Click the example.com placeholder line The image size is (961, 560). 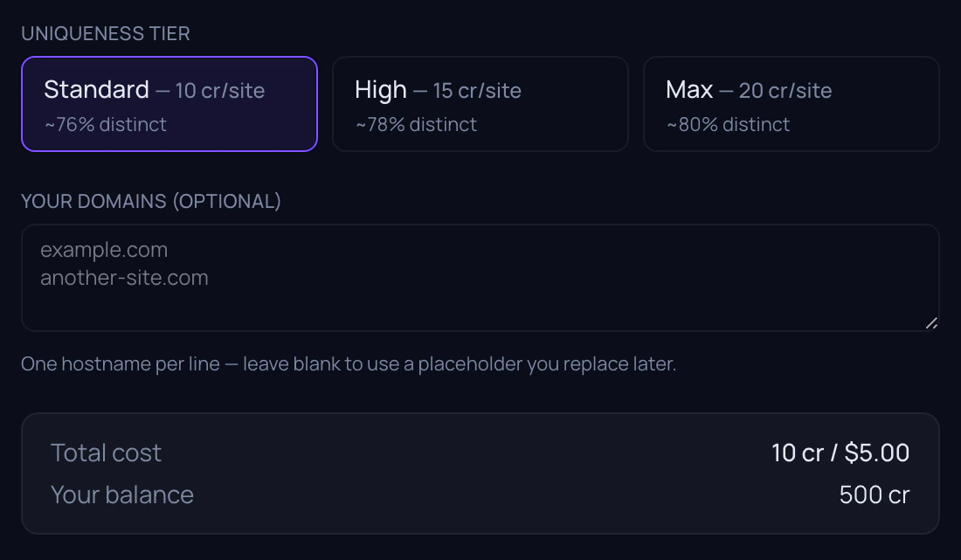104,250
